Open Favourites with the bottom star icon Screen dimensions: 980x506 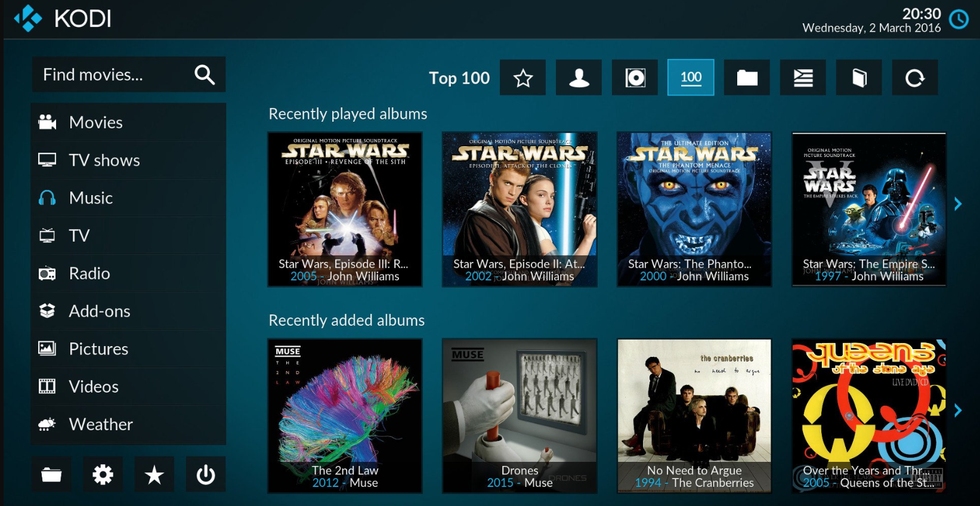pos(154,474)
